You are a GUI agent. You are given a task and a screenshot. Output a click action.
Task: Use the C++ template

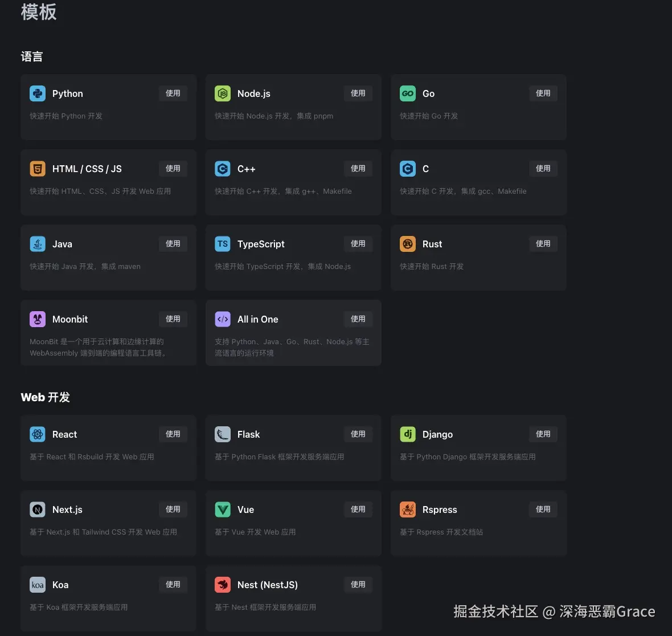pos(358,169)
